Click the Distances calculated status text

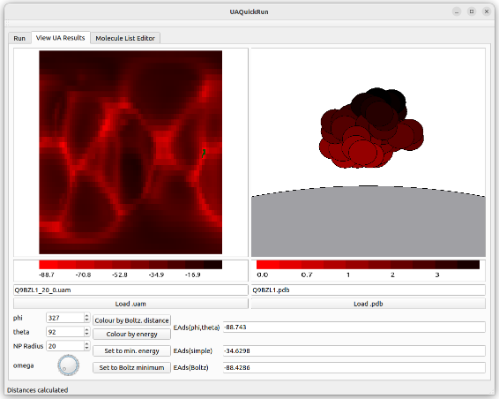click(x=37, y=390)
